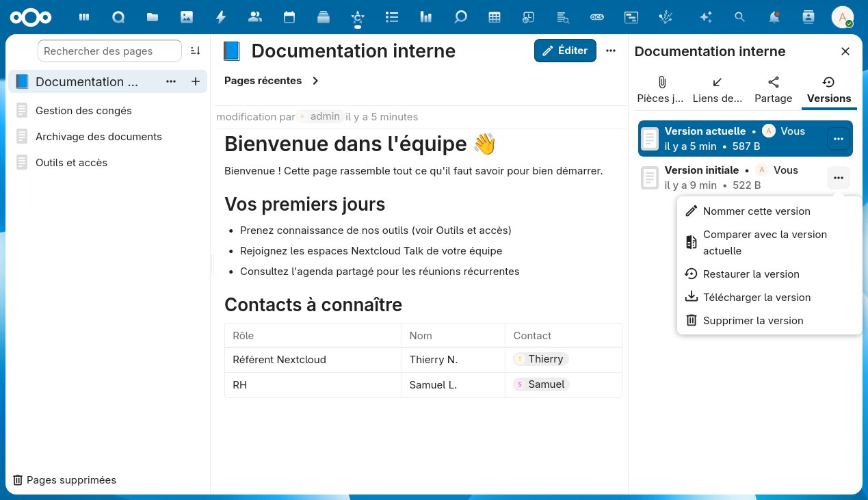The width and height of the screenshot is (868, 500).
Task: Open the Gantt-style window app icon
Action: point(631,17)
